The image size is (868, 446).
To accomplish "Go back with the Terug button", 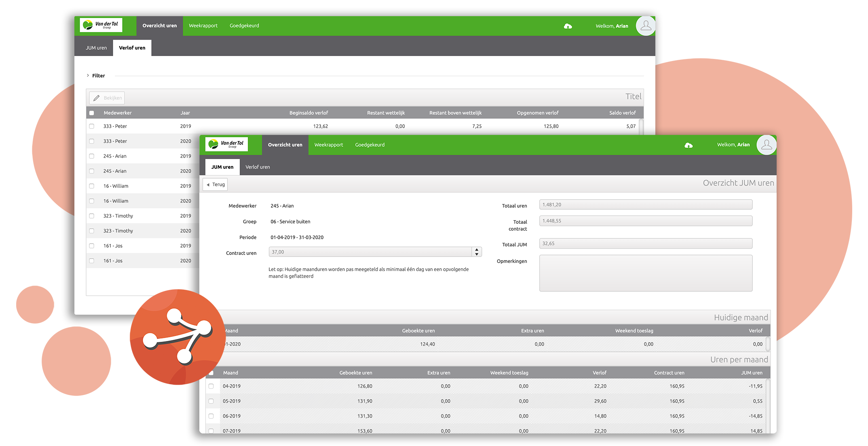I will click(x=215, y=185).
